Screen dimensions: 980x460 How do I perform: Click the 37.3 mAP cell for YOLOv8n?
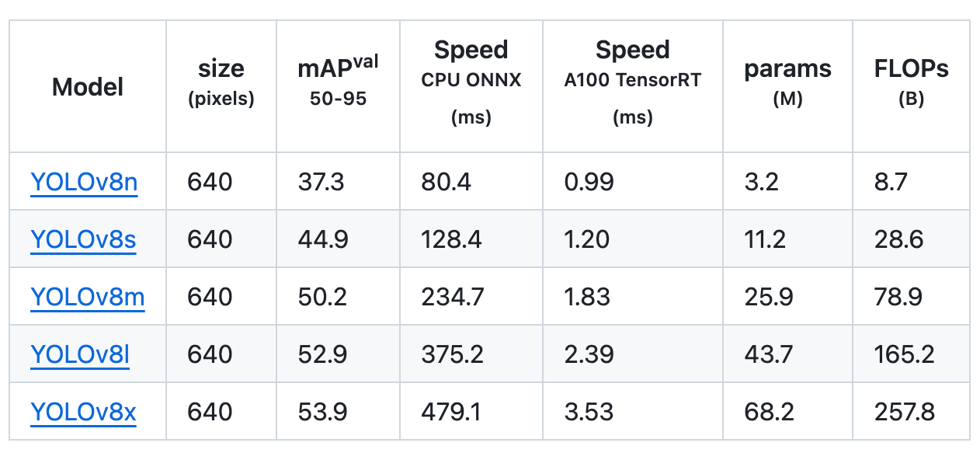[321, 182]
